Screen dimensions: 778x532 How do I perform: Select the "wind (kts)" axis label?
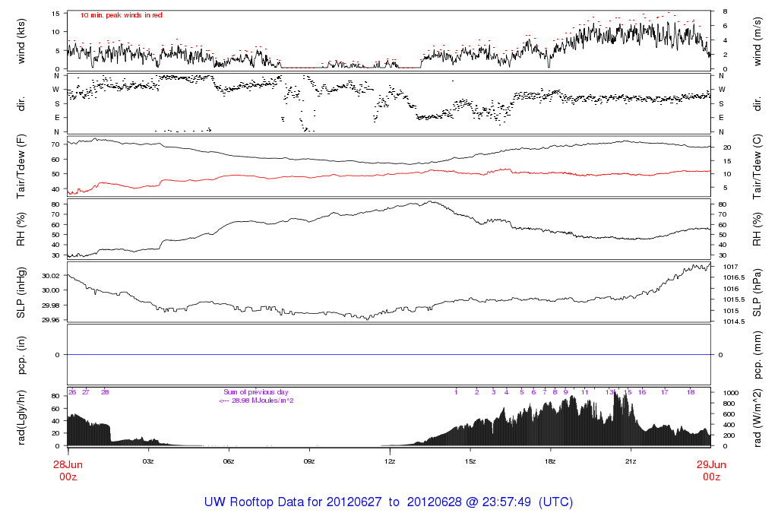tap(22, 40)
